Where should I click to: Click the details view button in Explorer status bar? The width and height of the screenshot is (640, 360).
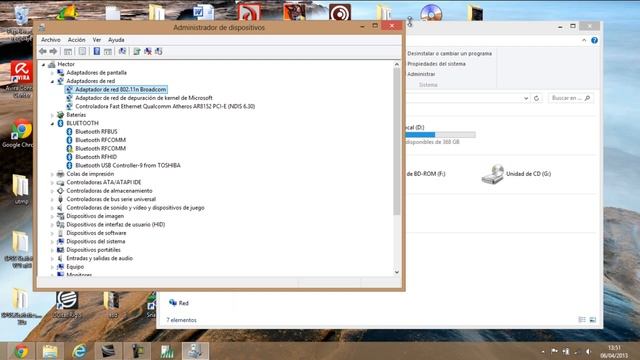tap(582, 320)
